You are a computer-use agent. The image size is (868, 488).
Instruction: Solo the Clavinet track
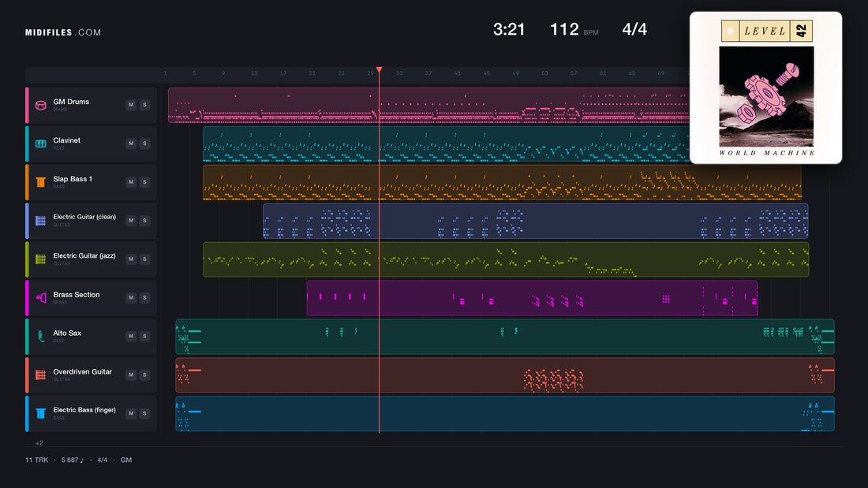tap(144, 143)
